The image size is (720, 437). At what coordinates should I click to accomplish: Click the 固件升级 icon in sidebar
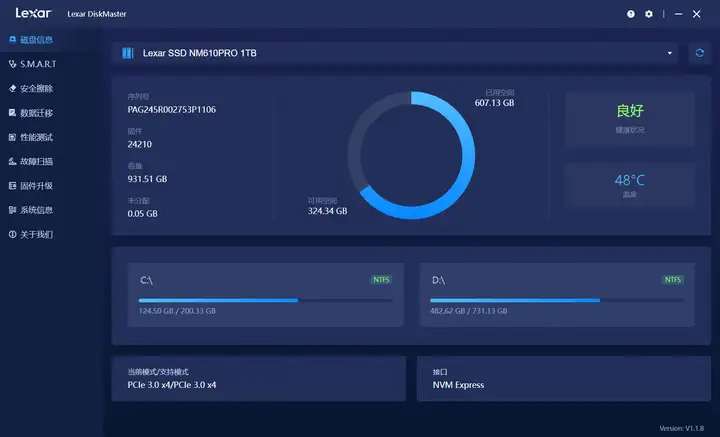(x=12, y=186)
